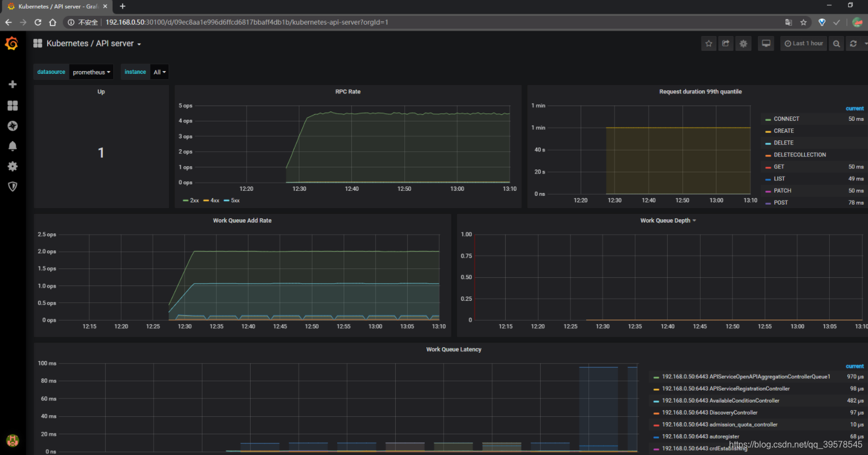The width and height of the screenshot is (868, 455).
Task: Open color picker for GET series swatch
Action: tap(768, 167)
